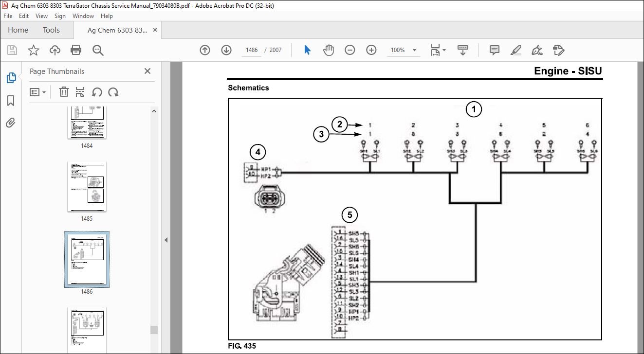
Task: Open the fit page options icon
Action: [438, 50]
